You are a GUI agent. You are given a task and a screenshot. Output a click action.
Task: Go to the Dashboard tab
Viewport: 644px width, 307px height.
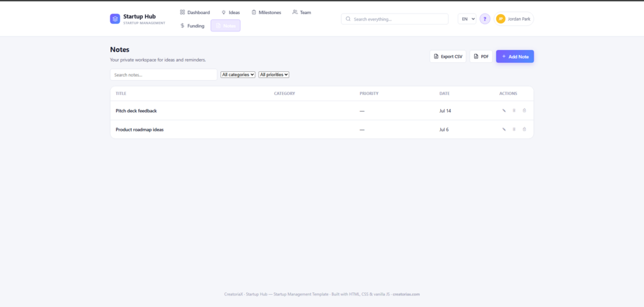coord(195,12)
